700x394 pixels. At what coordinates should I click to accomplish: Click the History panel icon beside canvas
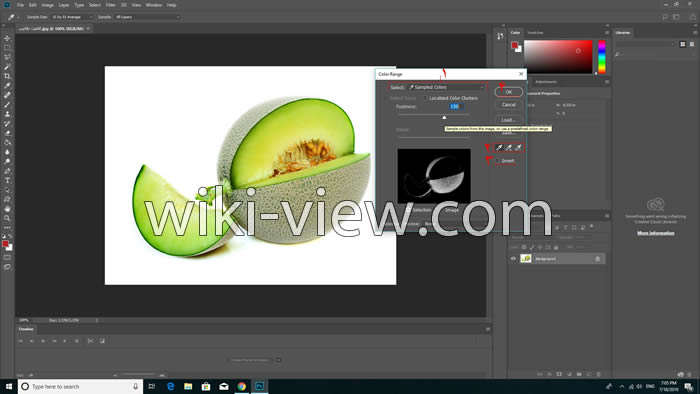pos(500,36)
